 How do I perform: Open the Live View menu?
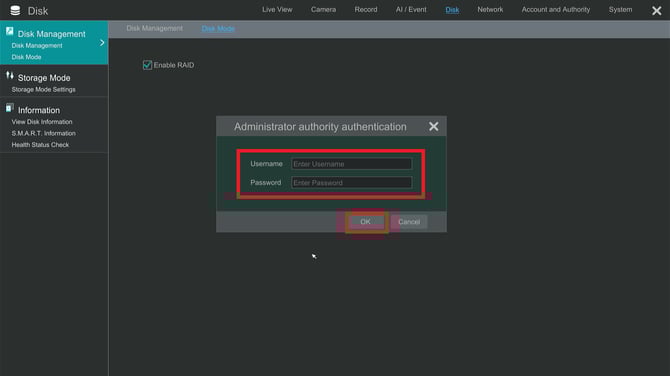pyautogui.click(x=277, y=9)
